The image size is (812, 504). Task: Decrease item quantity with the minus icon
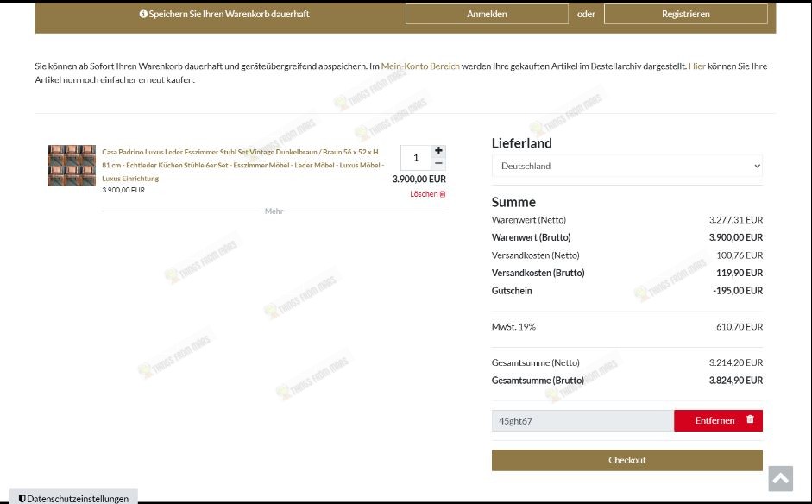(438, 162)
